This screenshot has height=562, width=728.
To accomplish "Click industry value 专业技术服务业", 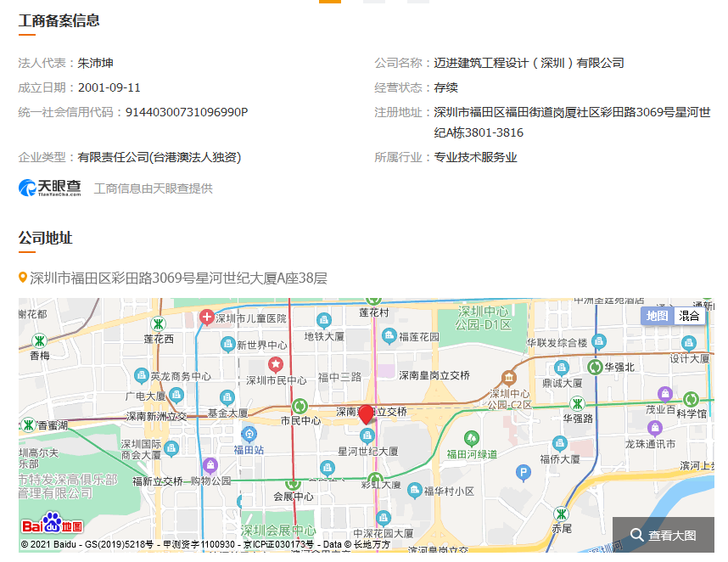I will click(475, 157).
